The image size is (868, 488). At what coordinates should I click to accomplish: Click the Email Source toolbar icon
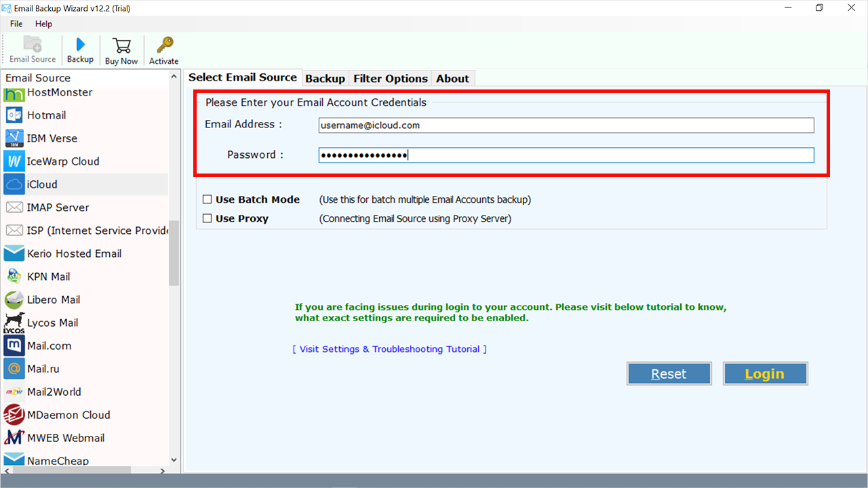pyautogui.click(x=32, y=44)
